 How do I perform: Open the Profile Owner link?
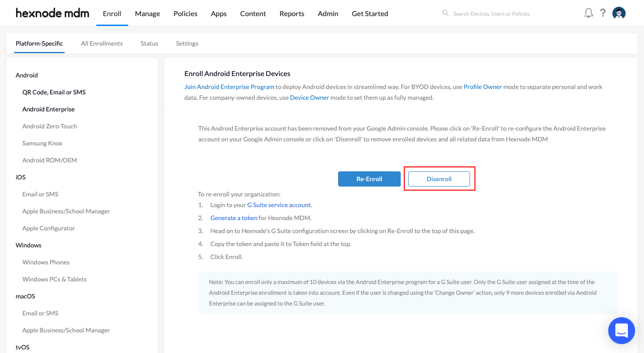(x=483, y=87)
